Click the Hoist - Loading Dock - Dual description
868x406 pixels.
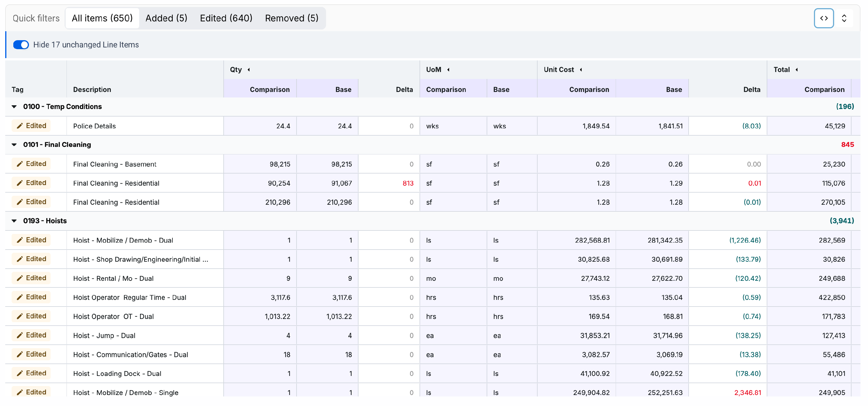[117, 373]
